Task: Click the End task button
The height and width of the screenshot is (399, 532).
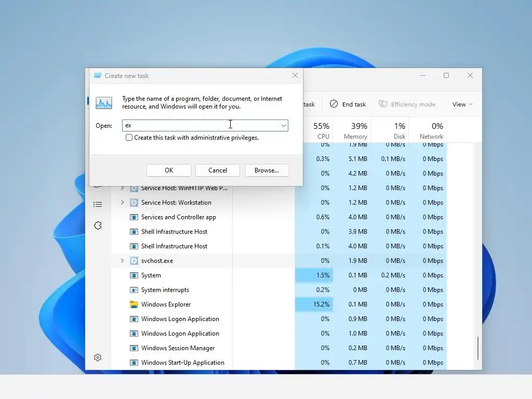Action: 348,104
